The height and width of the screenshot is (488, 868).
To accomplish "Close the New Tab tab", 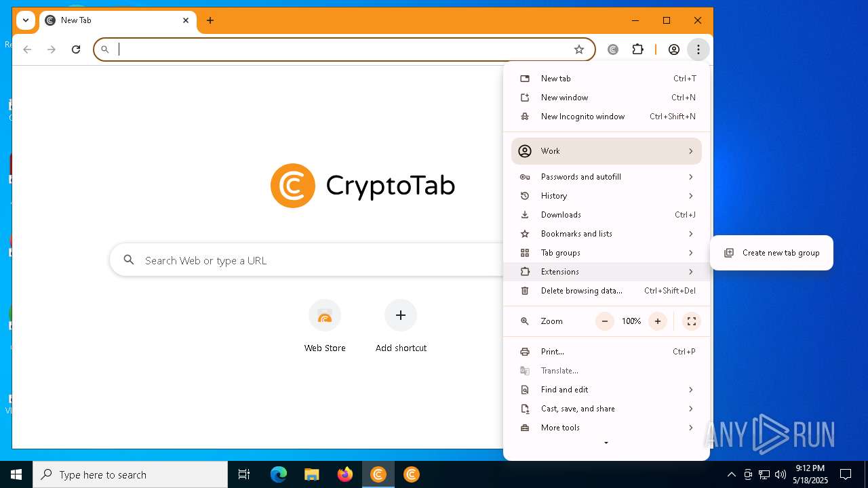I will (186, 20).
